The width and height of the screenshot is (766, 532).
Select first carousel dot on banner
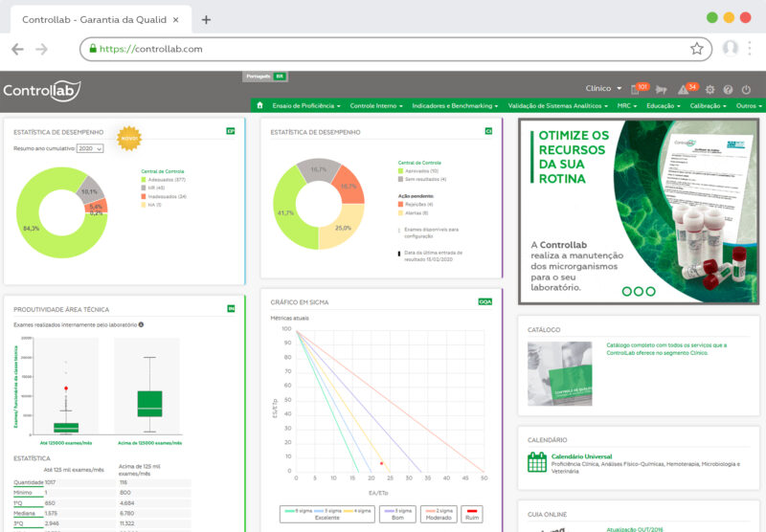627,292
